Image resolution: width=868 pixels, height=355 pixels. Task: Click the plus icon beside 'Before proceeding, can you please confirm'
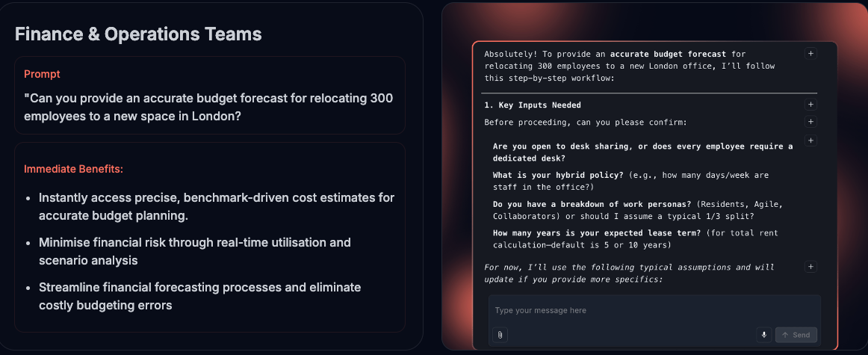810,122
